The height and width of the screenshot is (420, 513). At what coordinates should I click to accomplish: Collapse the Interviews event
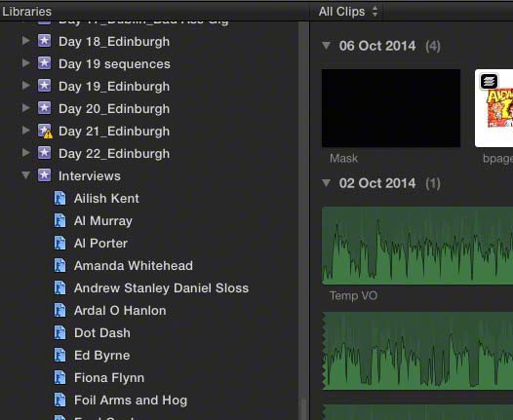(26, 175)
